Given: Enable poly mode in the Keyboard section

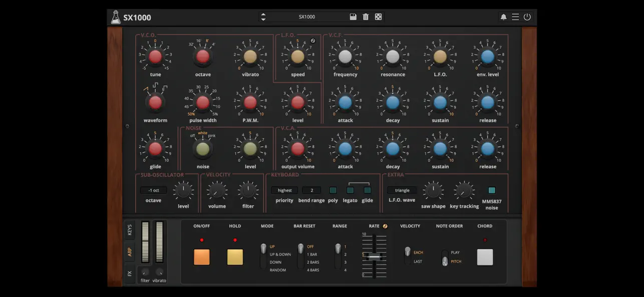Looking at the screenshot, I should 333,190.
